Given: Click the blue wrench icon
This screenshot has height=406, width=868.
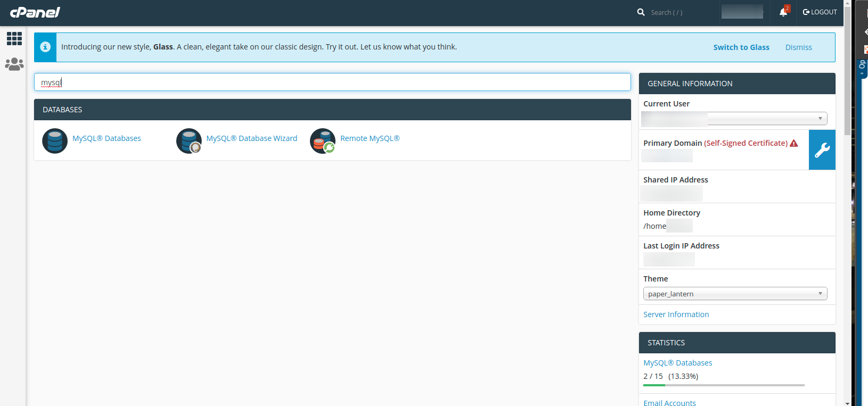Looking at the screenshot, I should [x=822, y=150].
